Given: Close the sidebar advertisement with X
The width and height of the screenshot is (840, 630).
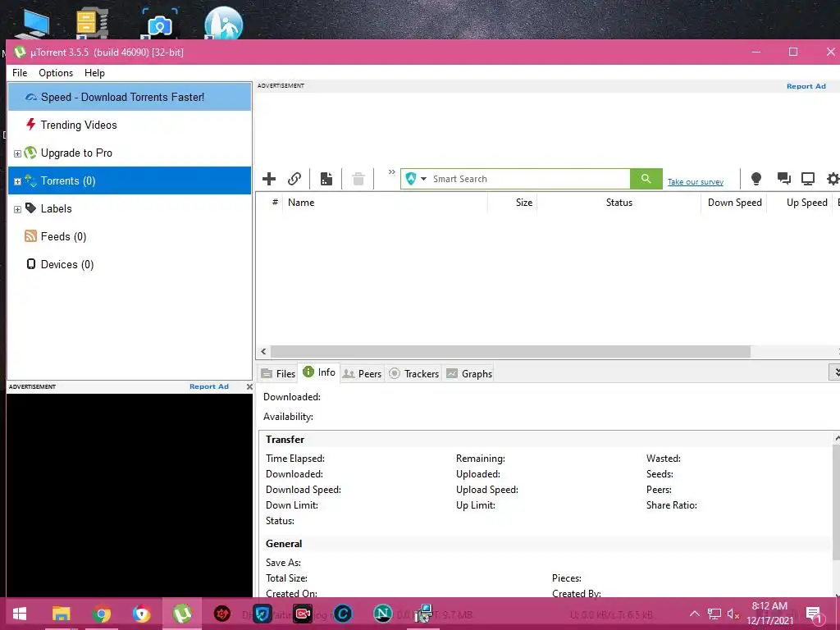Looking at the screenshot, I should 249,386.
